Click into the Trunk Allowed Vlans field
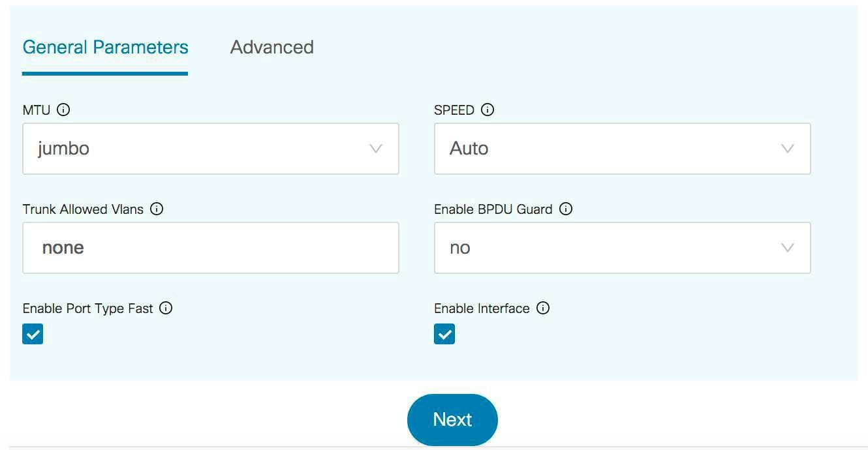The image size is (868, 450). pos(211,248)
